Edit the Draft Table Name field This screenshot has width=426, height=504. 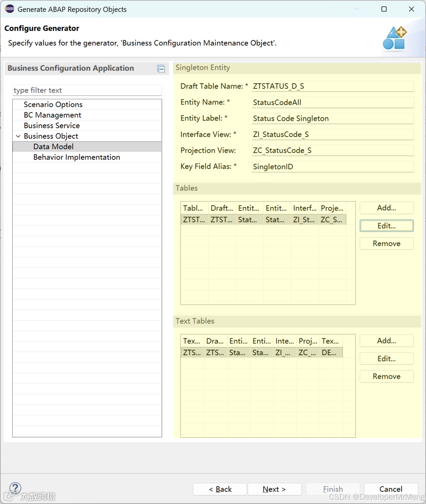point(333,86)
